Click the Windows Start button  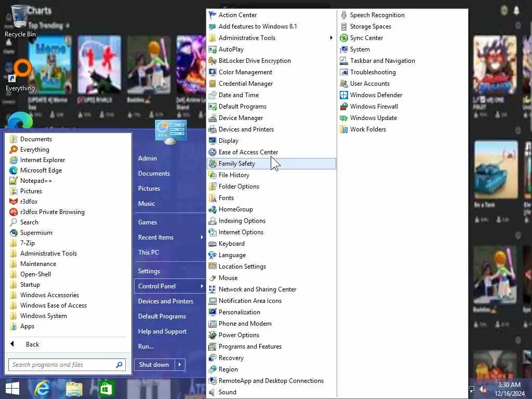click(x=12, y=389)
